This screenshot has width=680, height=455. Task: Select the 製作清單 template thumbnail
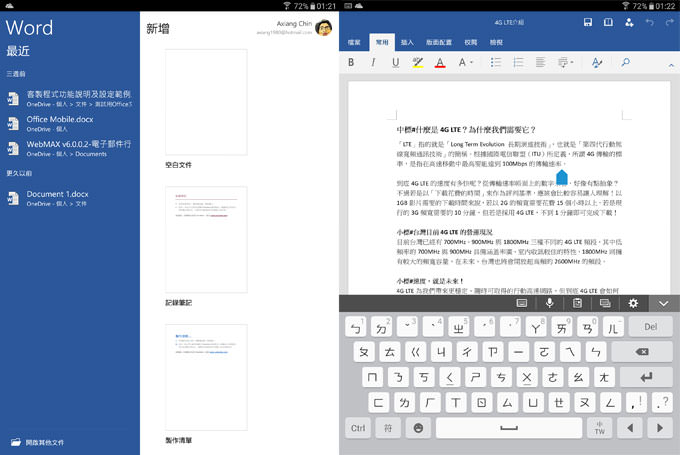pyautogui.click(x=206, y=377)
